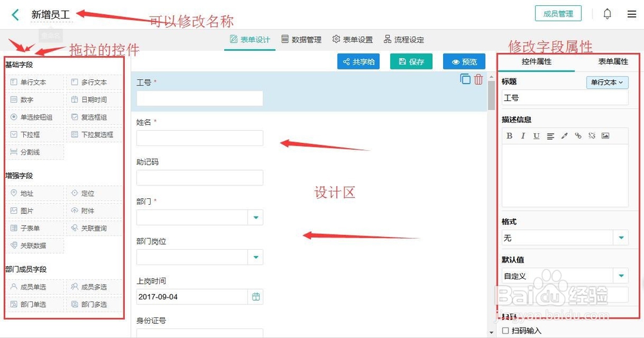Select the 部门多选 control
The height and width of the screenshot is (338, 644).
(x=95, y=305)
